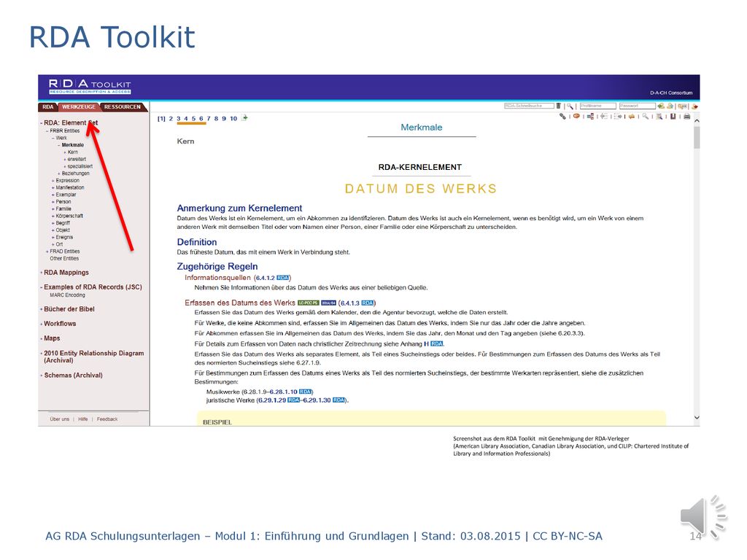Image resolution: width=747 pixels, height=560 pixels.
Task: Open MARC Encoding entry
Action: pyautogui.click(x=67, y=295)
